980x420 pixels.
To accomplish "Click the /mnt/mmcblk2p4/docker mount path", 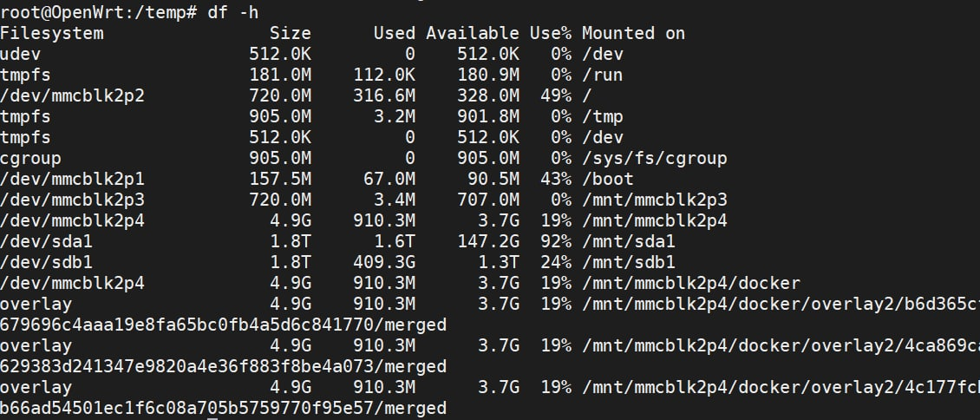I will [690, 283].
